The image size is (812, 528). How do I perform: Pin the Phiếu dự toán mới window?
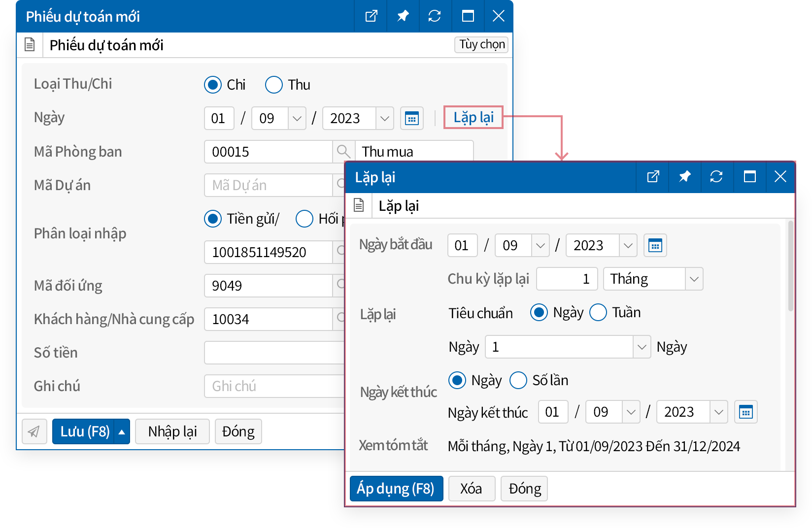(x=403, y=16)
